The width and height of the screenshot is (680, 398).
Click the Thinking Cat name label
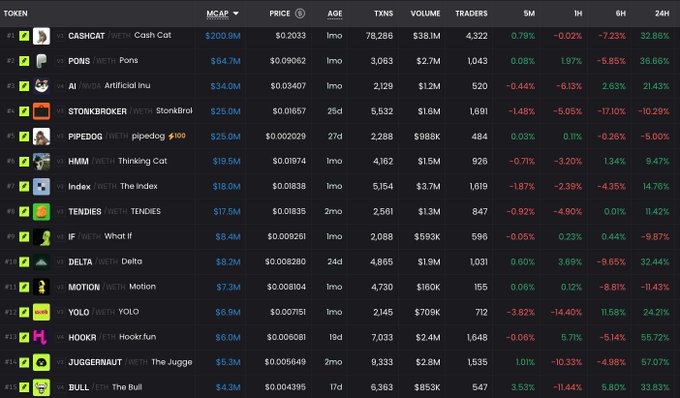(143, 161)
